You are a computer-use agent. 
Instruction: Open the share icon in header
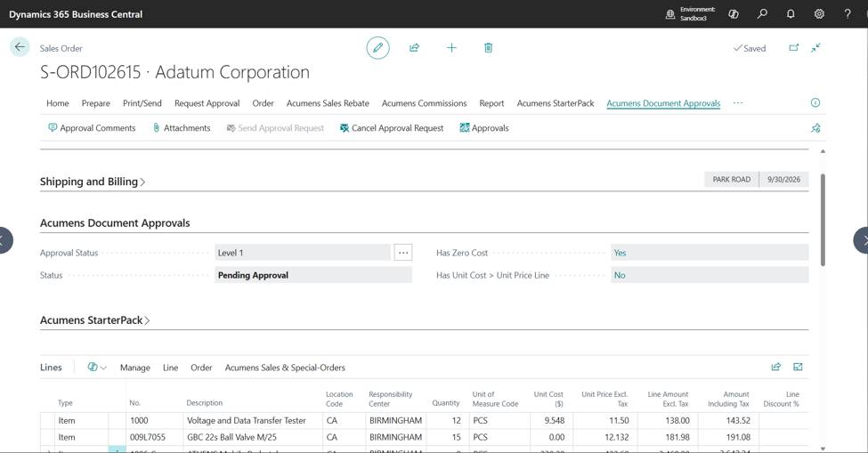[414, 47]
